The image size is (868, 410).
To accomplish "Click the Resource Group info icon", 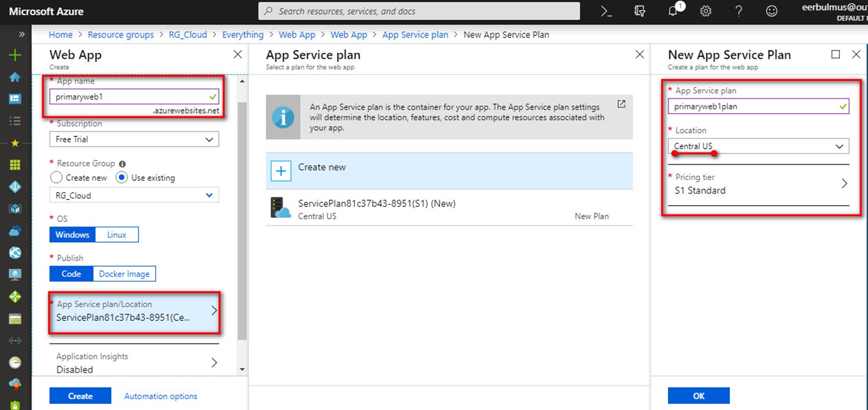I will pyautogui.click(x=122, y=164).
